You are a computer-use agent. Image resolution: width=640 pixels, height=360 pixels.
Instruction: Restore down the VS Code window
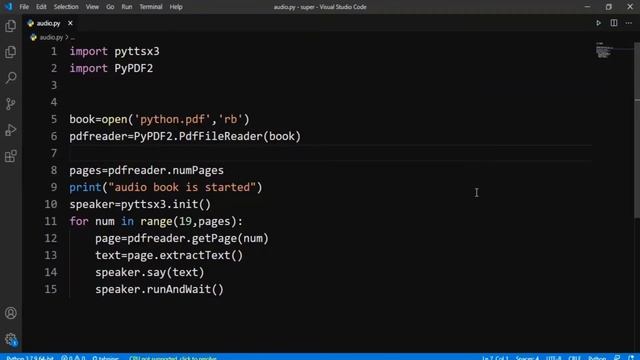(x=609, y=7)
